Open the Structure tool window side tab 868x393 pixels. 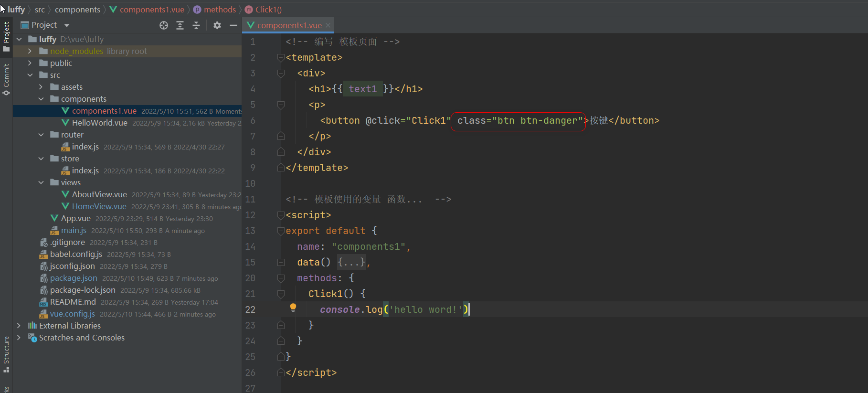(x=6, y=354)
